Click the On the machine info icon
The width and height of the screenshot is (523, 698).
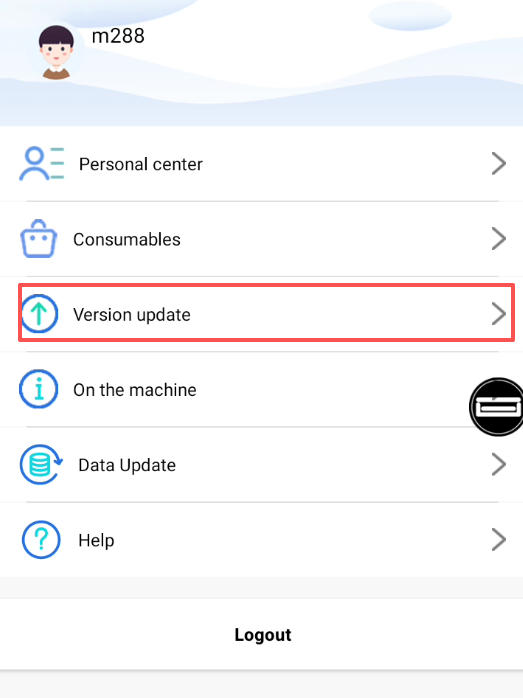pos(39,389)
